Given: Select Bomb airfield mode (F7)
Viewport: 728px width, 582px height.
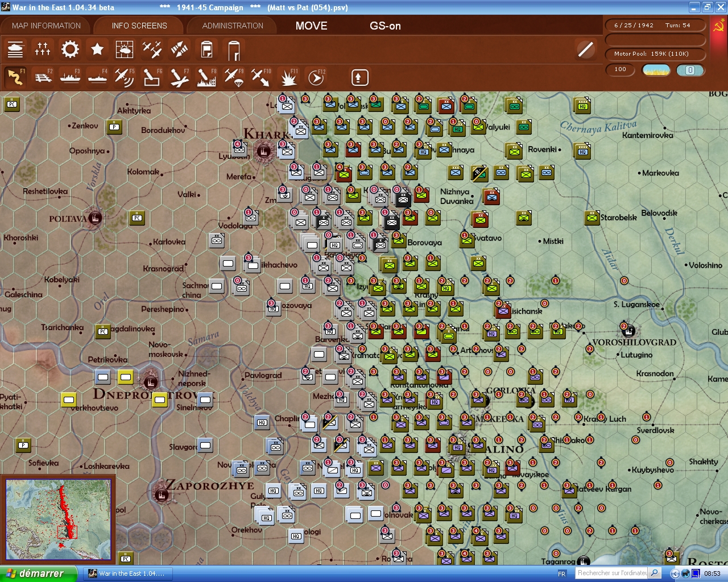Looking at the screenshot, I should tap(179, 77).
